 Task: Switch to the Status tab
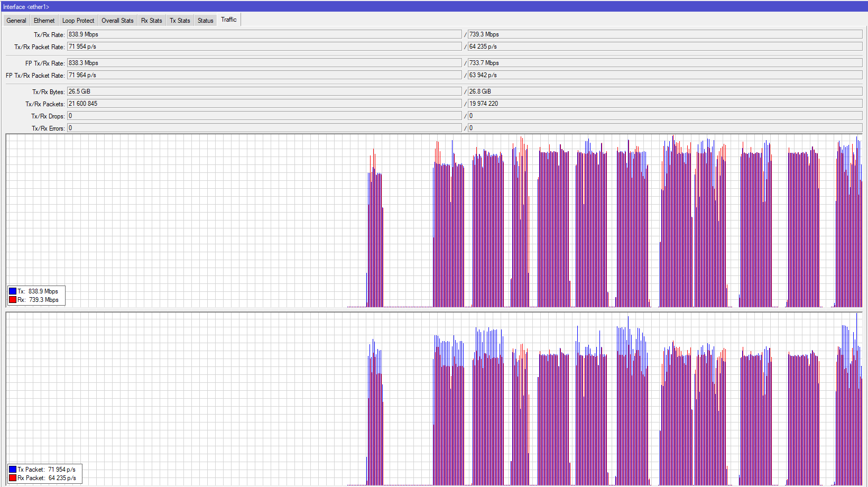pos(206,21)
